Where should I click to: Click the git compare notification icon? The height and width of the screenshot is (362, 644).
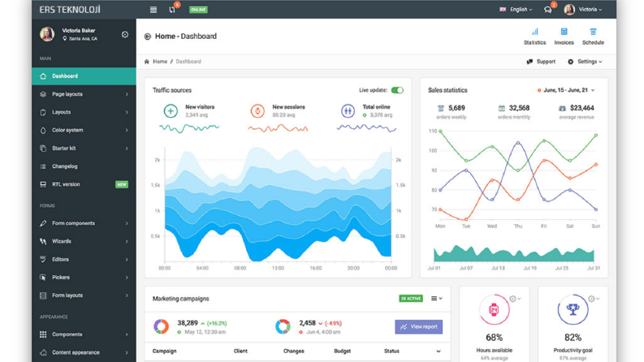point(172,10)
